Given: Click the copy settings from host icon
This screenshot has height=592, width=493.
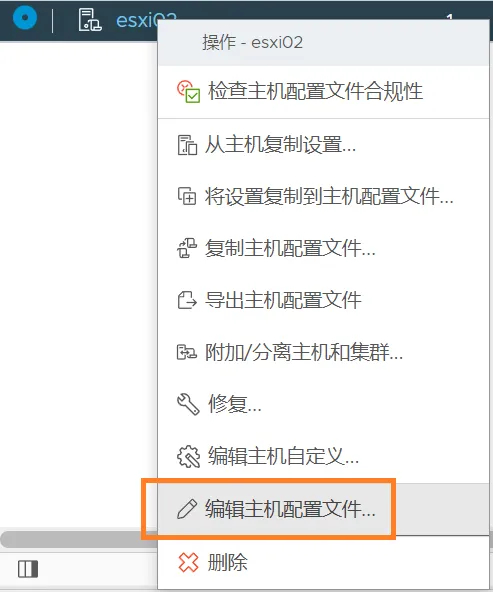Looking at the screenshot, I should 187,145.
